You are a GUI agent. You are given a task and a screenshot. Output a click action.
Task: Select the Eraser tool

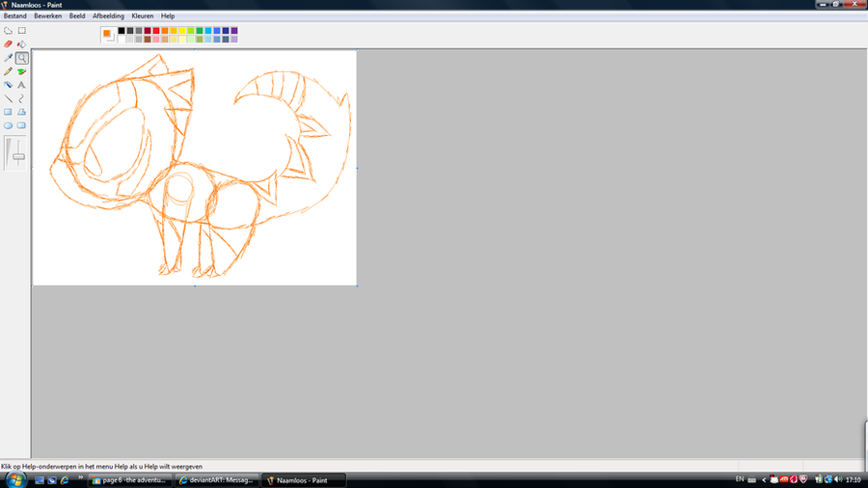(x=8, y=44)
